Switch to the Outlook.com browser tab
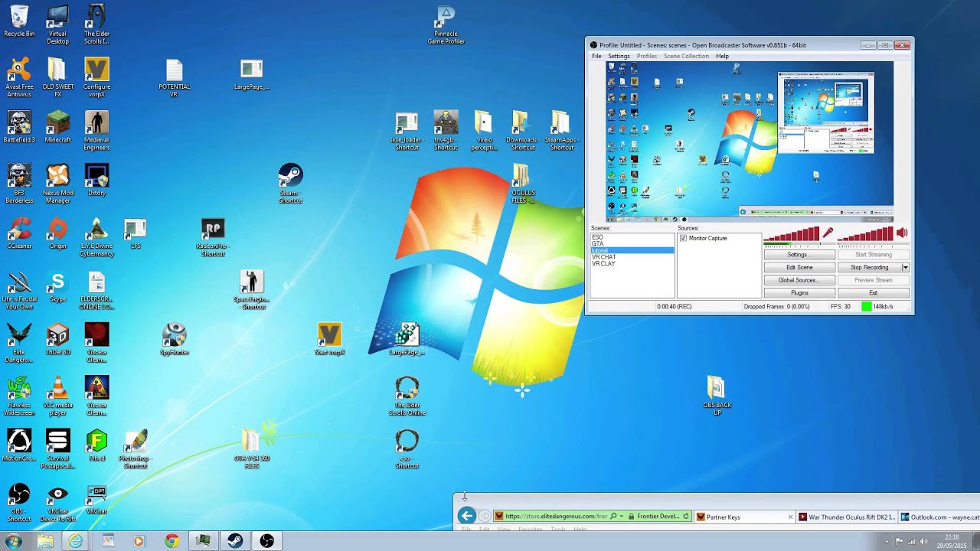 coord(939,517)
